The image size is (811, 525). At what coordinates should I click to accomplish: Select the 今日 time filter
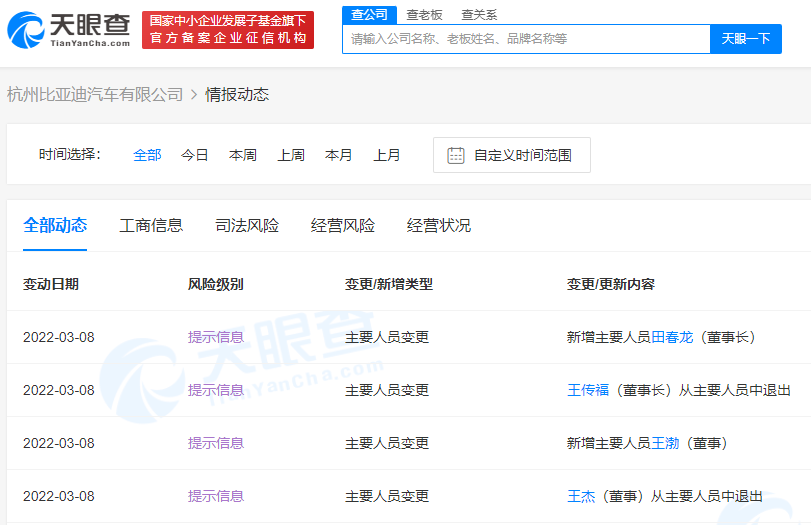(194, 155)
